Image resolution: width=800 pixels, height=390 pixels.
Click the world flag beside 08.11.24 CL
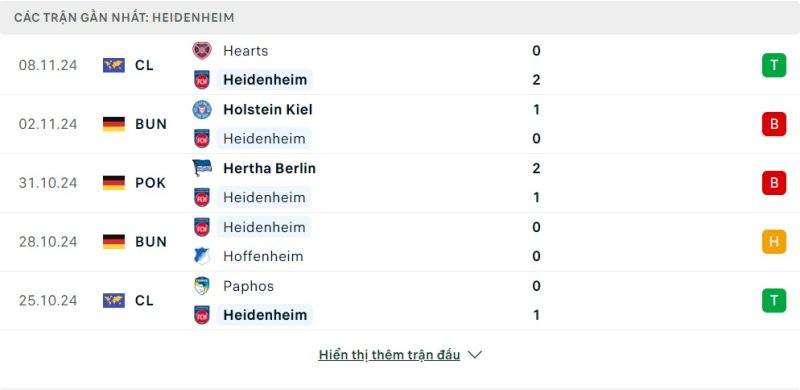[x=114, y=65]
